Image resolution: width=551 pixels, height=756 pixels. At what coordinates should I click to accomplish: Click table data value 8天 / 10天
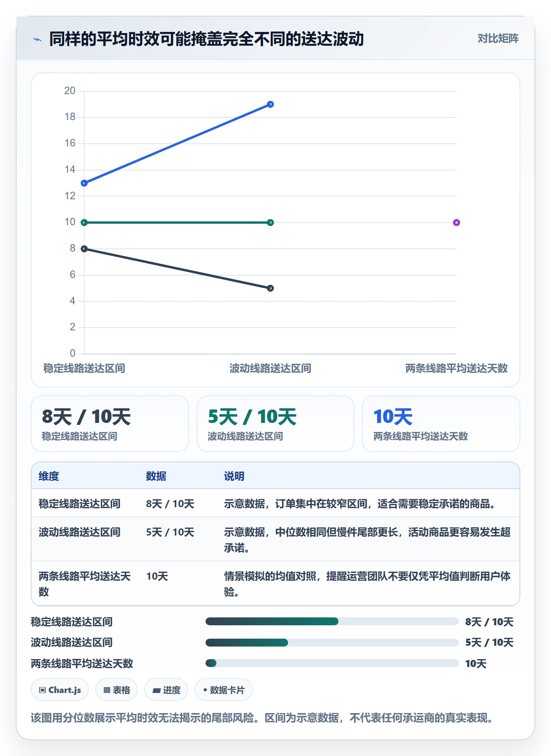[x=170, y=504]
